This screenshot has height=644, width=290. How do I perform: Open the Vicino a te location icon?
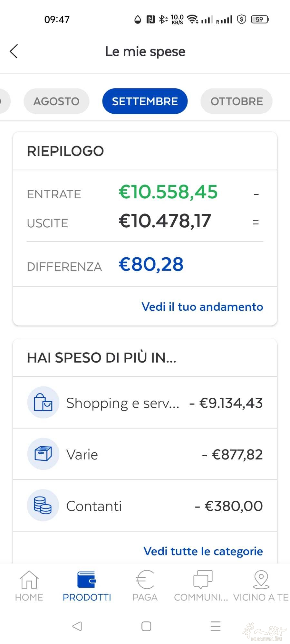tap(261, 580)
